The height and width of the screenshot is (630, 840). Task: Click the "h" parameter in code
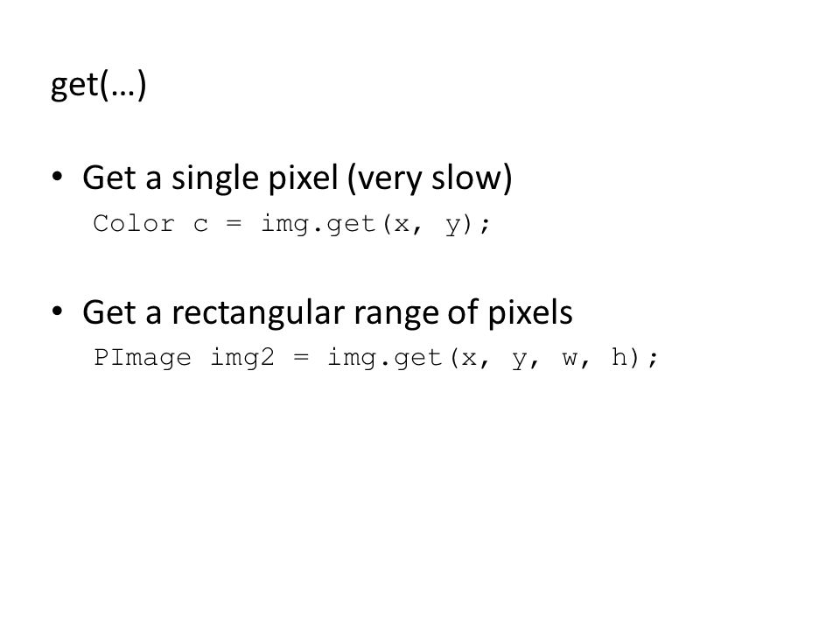(x=619, y=357)
